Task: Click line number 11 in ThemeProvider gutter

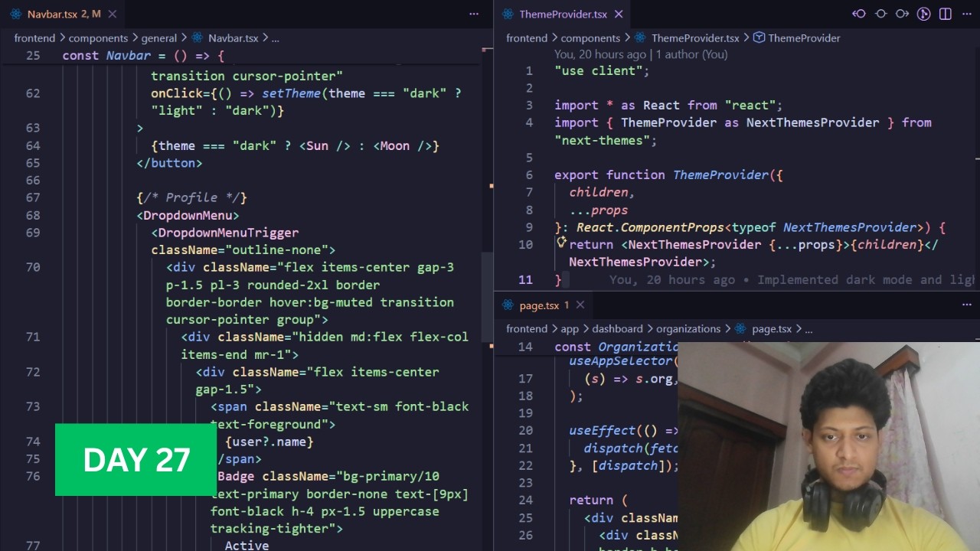Action: (525, 279)
